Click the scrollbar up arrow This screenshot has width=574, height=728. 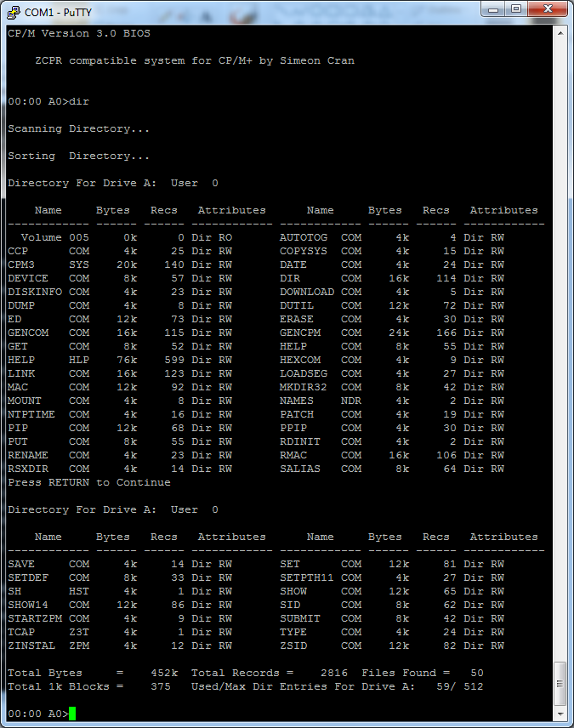[560, 33]
